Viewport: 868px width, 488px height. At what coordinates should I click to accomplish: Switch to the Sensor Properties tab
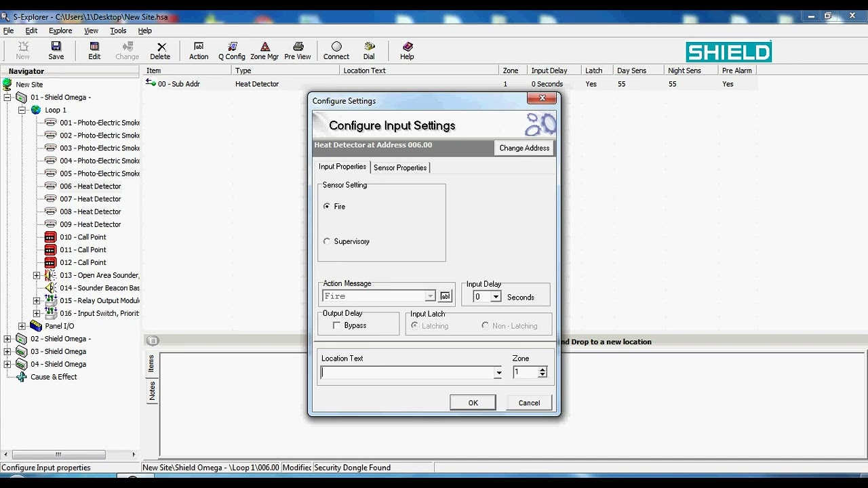coord(400,167)
